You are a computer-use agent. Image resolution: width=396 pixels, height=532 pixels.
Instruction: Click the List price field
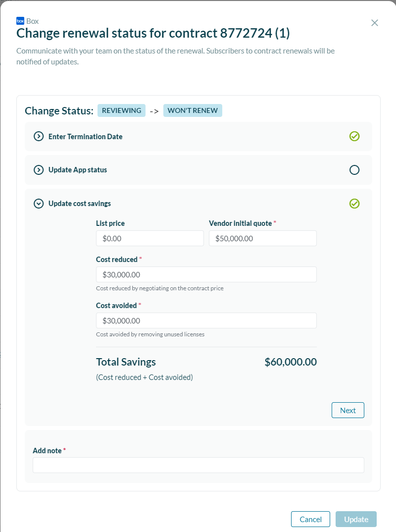coord(149,238)
